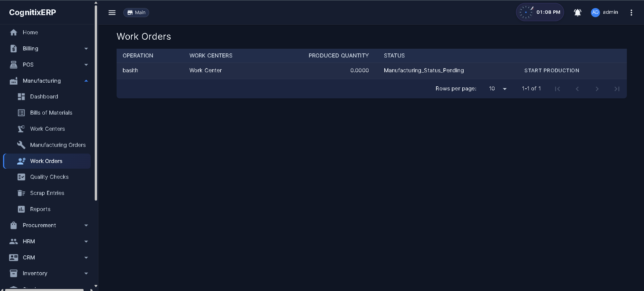Click the CRM contact card icon
644x291 pixels.
13,257
